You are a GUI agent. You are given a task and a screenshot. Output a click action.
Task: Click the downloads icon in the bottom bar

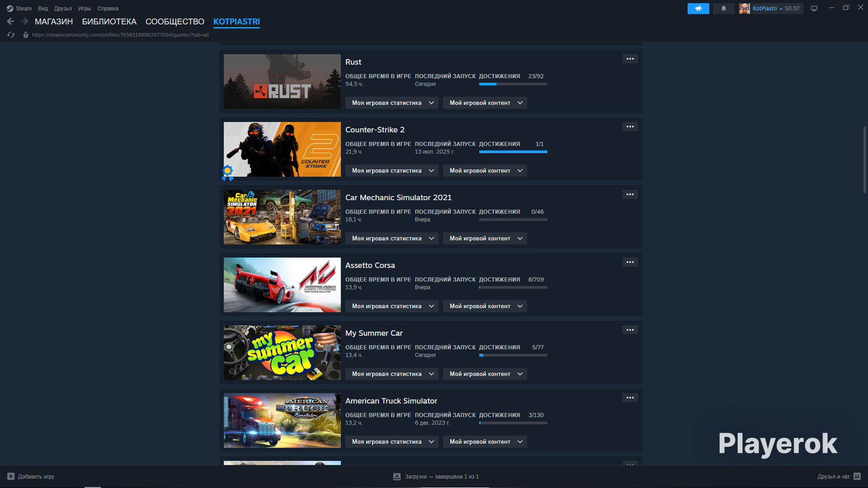click(397, 476)
